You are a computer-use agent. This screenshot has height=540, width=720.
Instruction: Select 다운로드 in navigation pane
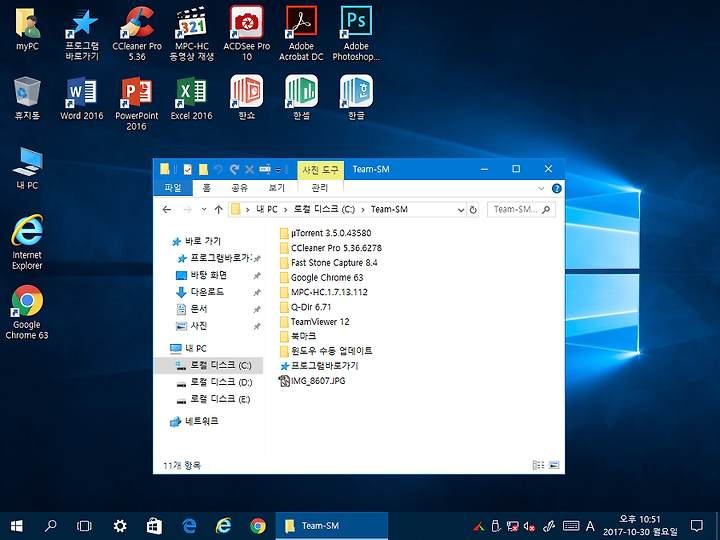[200, 292]
